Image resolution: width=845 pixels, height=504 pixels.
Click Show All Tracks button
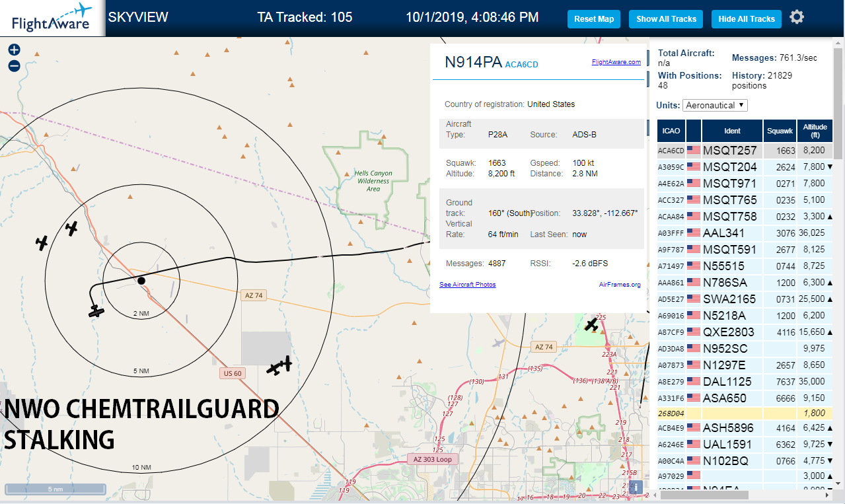click(666, 19)
